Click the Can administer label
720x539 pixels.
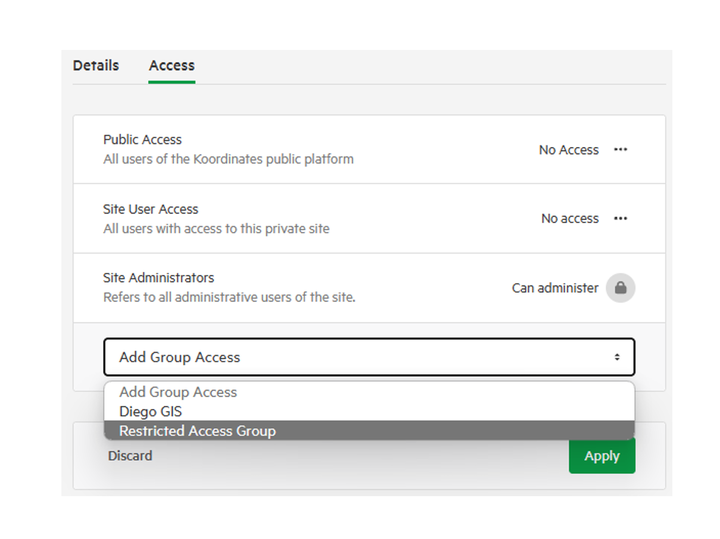[555, 288]
